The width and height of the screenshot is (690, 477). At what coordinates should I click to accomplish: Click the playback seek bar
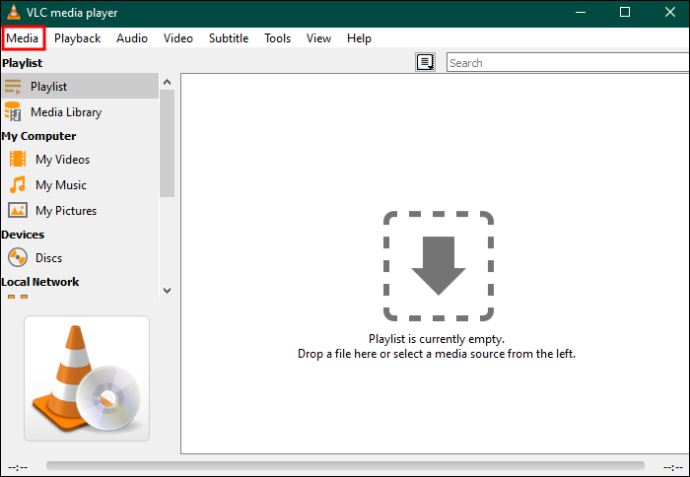click(345, 466)
